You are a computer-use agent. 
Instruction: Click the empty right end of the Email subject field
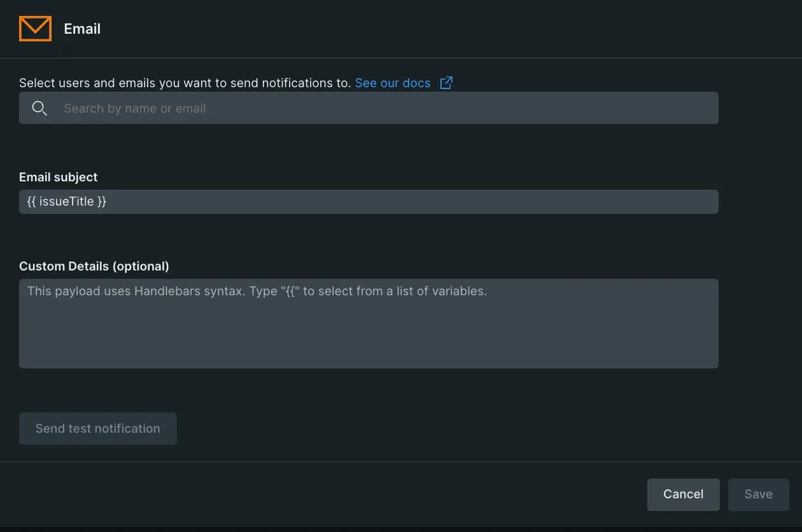point(687,202)
